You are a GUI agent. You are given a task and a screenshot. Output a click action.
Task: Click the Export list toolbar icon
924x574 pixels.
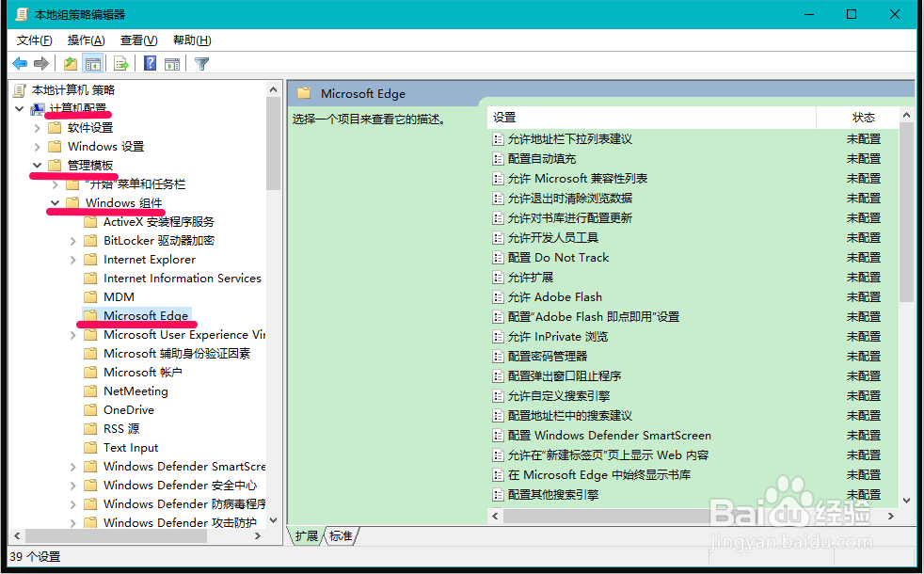pos(120,64)
